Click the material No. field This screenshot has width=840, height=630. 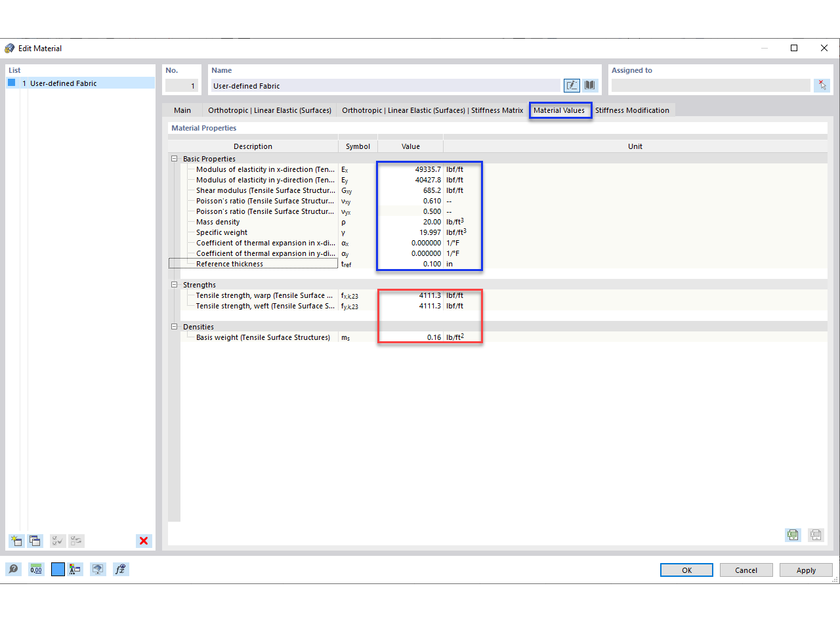coord(181,86)
